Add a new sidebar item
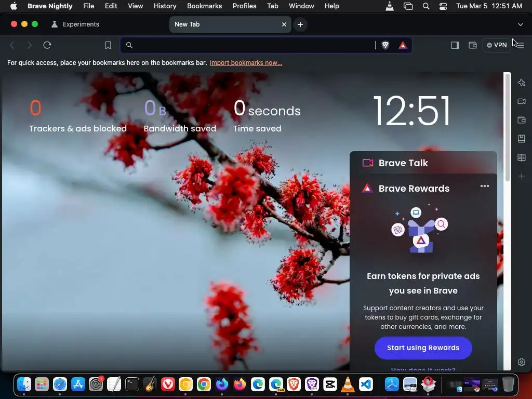 point(522,176)
